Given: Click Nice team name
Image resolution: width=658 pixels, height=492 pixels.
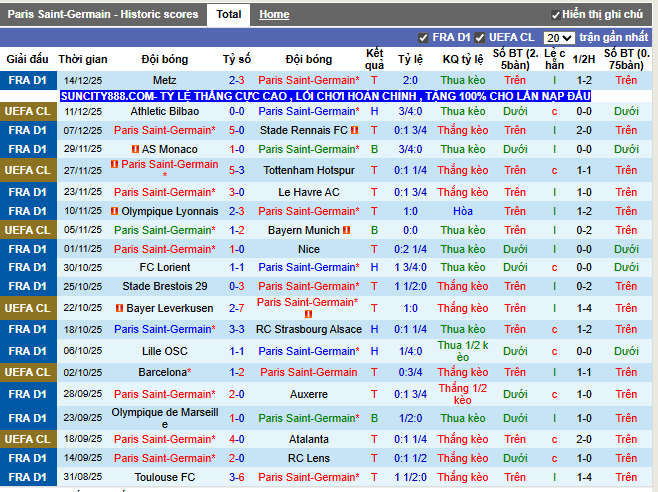Looking at the screenshot, I should [309, 249].
